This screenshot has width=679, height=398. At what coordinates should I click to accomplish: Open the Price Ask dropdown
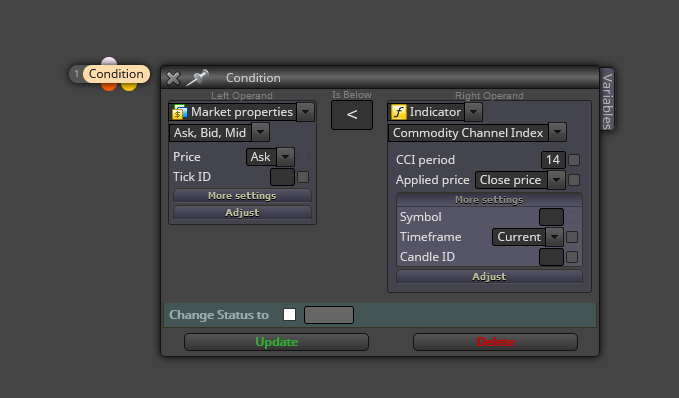click(x=285, y=157)
